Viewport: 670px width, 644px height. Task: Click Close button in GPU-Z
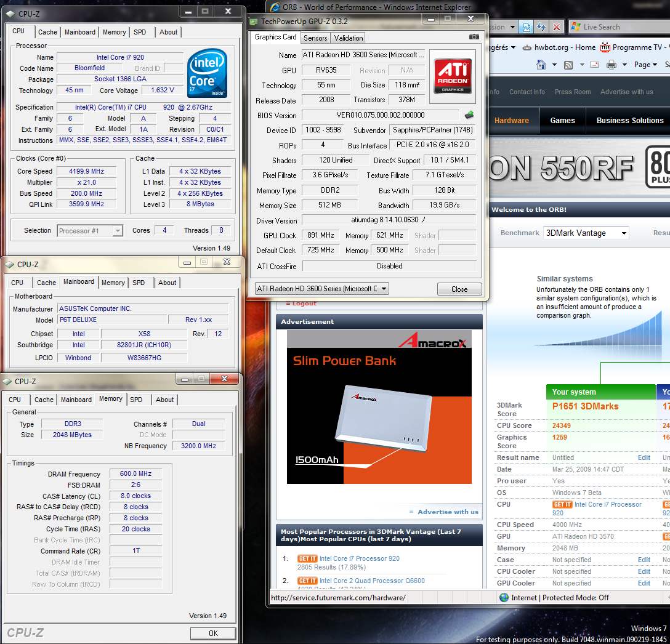[x=459, y=289]
